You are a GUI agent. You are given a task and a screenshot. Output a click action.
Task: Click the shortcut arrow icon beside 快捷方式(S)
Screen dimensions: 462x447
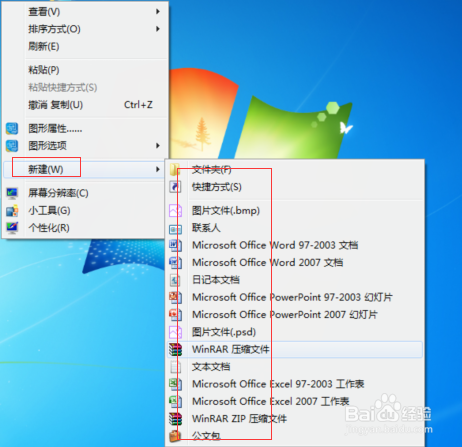(x=175, y=187)
